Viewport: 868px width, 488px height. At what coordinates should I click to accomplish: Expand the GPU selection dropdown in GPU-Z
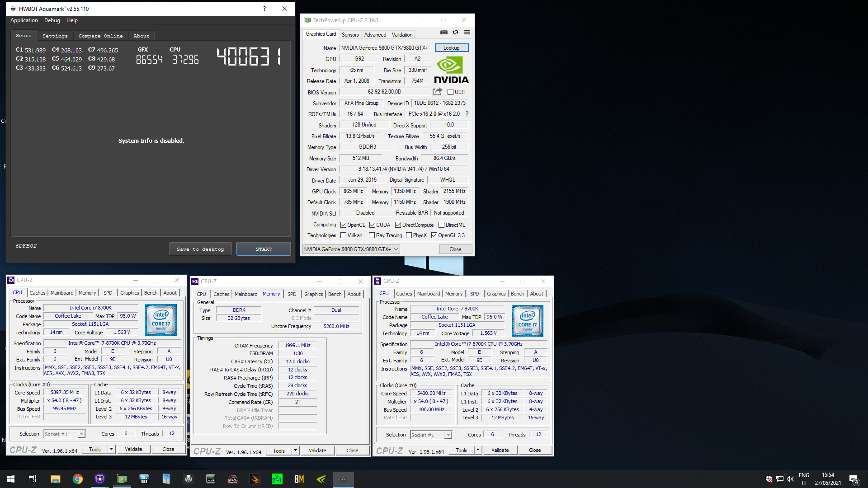(351, 249)
